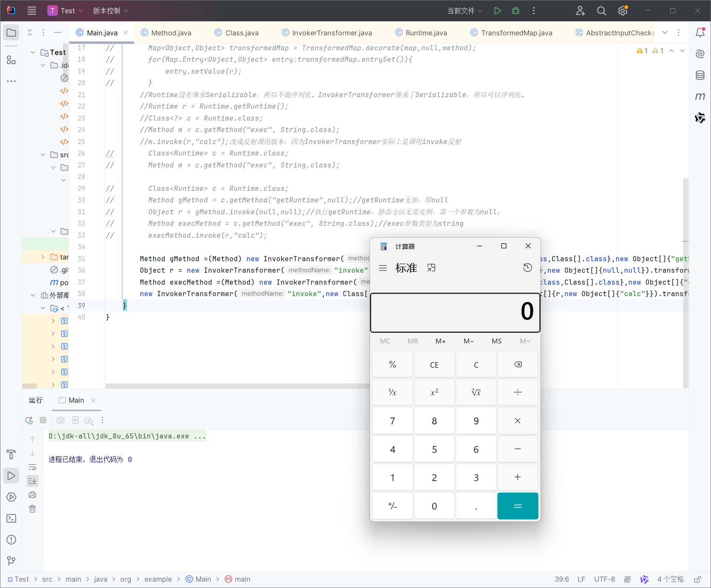Show more tool windows ellipsis
Viewport: 711px width, 588px height.
[x=12, y=81]
